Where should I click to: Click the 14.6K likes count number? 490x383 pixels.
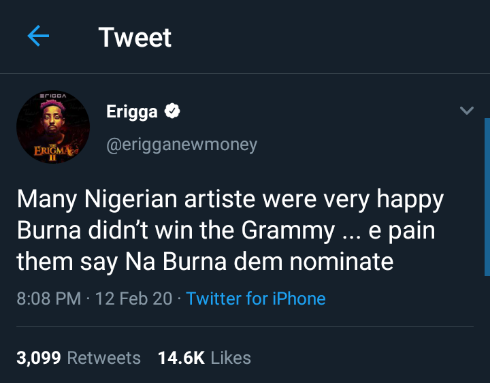coord(181,358)
